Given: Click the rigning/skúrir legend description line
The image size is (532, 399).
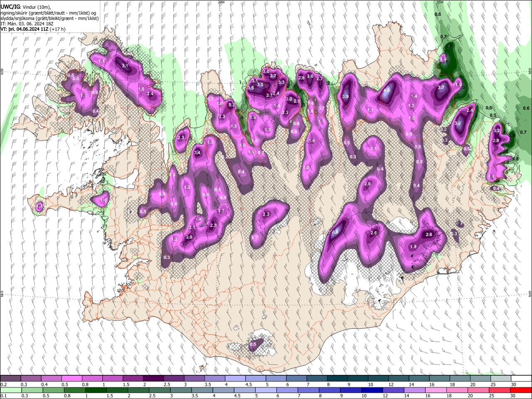Looking at the screenshot, I should click(48, 13).
